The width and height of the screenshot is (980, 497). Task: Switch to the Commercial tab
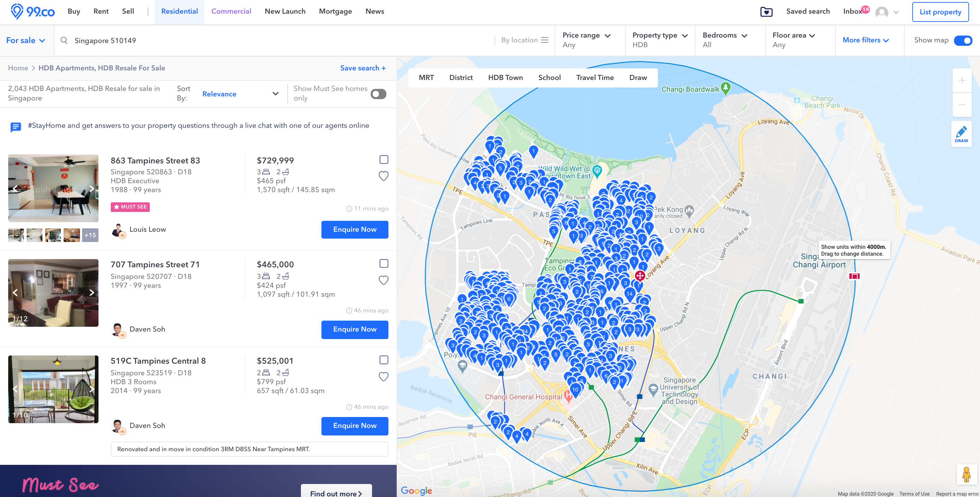pyautogui.click(x=231, y=11)
